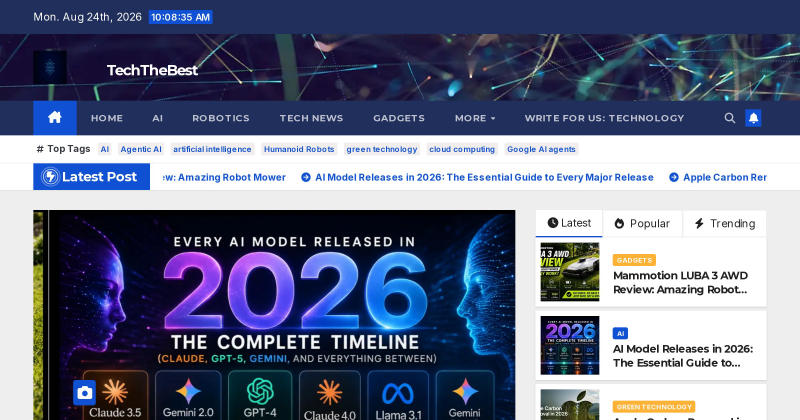800x420 pixels.
Task: Go to the ROBOTICS section
Action: 221,118
